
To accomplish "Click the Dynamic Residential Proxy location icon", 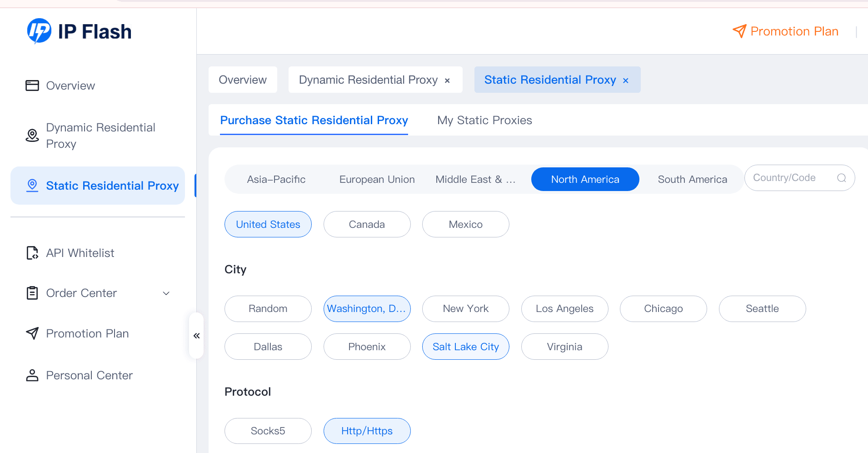I will point(32,136).
